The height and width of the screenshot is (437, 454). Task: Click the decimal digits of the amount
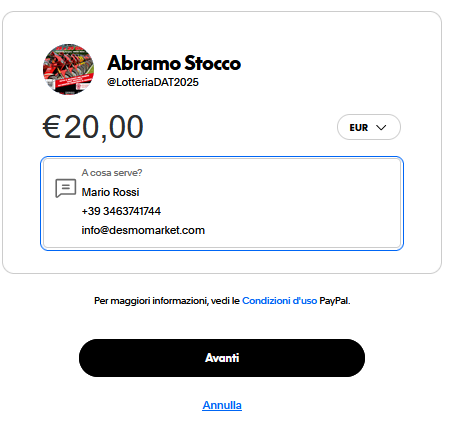[126, 127]
